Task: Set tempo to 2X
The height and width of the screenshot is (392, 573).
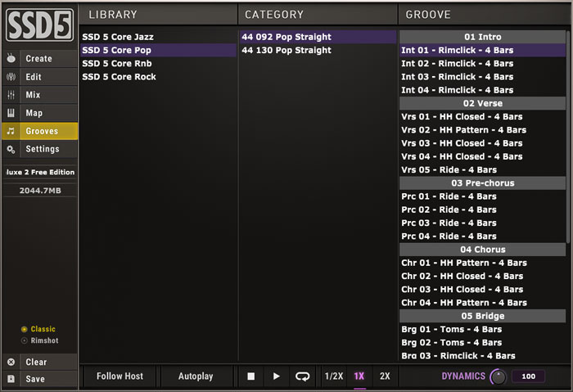Action: point(385,376)
